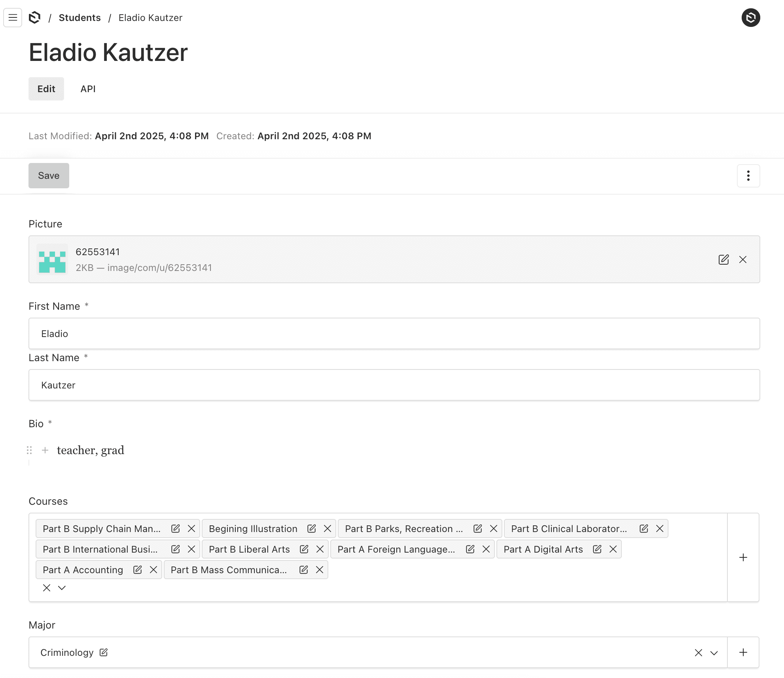Add a new major with plus button

point(743,652)
